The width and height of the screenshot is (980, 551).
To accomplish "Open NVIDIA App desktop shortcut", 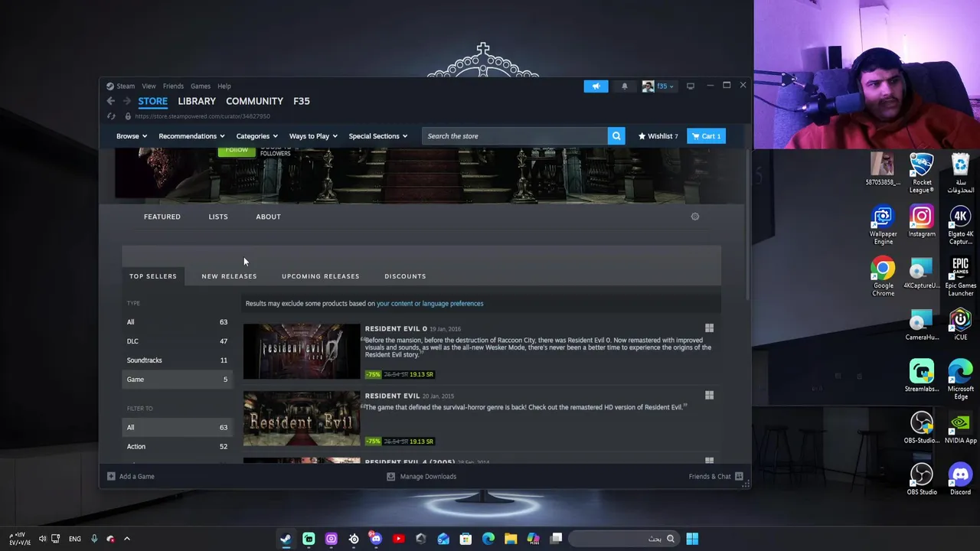I will [960, 428].
